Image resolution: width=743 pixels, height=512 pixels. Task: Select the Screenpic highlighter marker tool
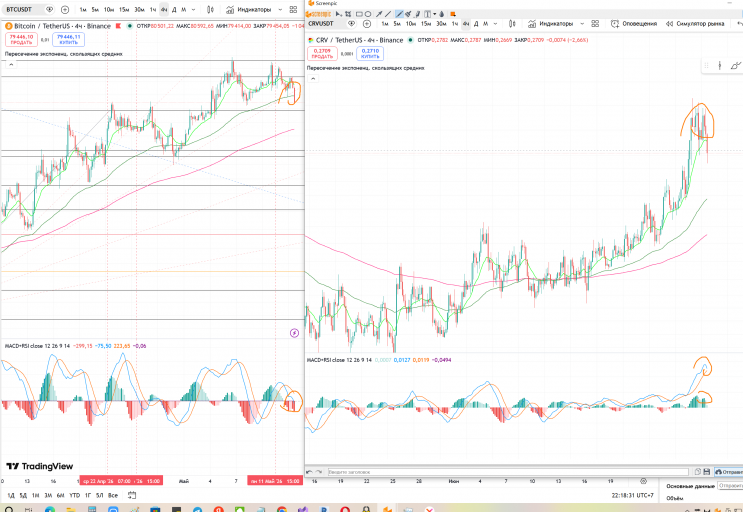[417, 14]
